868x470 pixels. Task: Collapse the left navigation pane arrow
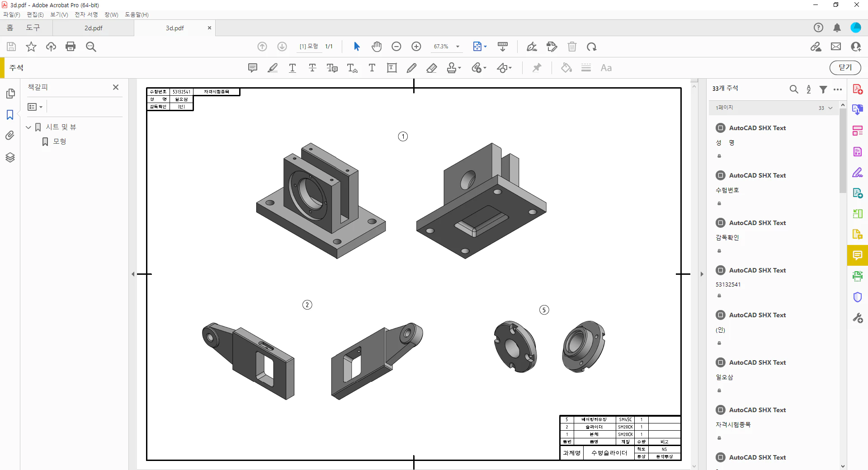[133, 274]
